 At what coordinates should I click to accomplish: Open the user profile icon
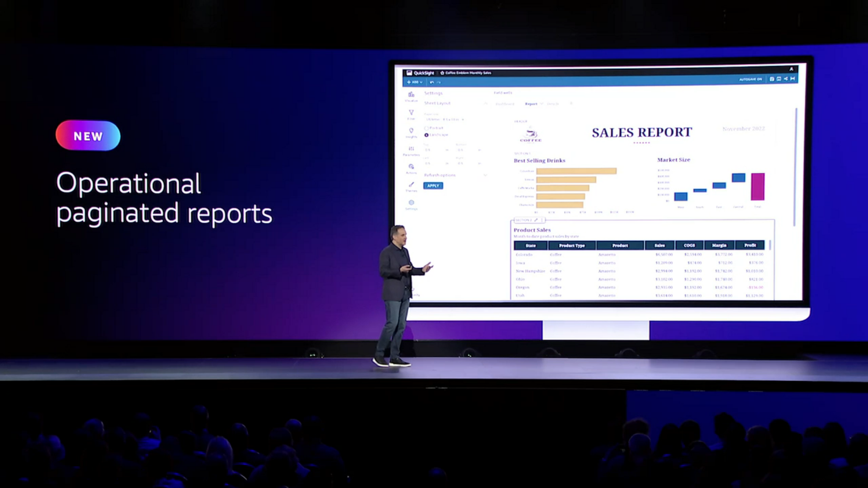coord(791,69)
